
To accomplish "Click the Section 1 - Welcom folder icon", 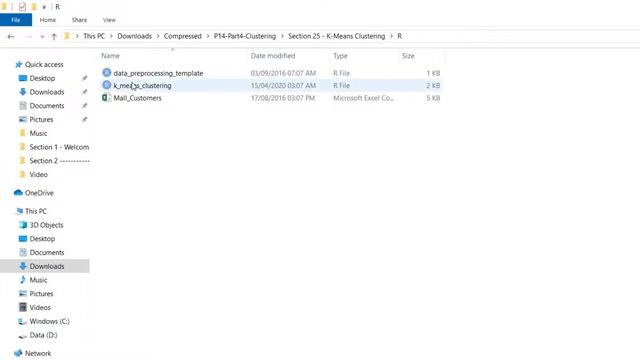I will point(23,147).
